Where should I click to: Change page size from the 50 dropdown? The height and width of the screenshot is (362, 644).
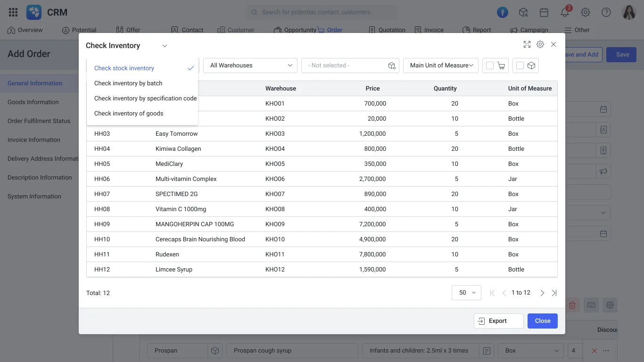(466, 292)
